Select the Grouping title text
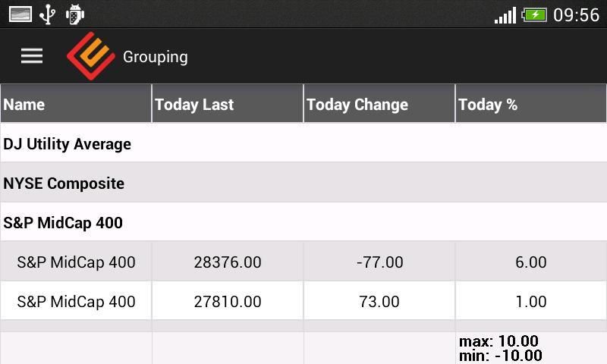Image resolution: width=607 pixels, height=364 pixels. click(155, 57)
